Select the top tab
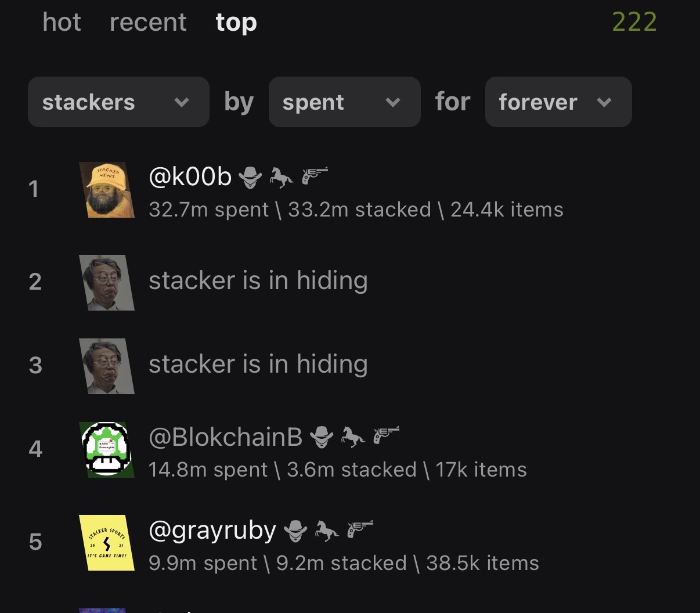The image size is (700, 613). pos(236,23)
